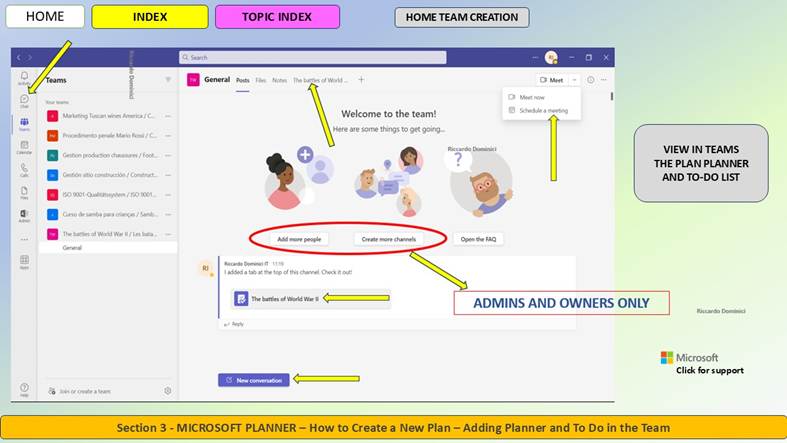This screenshot has width=787, height=443.
Task: Click the user profile avatar in title bar
Action: [551, 58]
